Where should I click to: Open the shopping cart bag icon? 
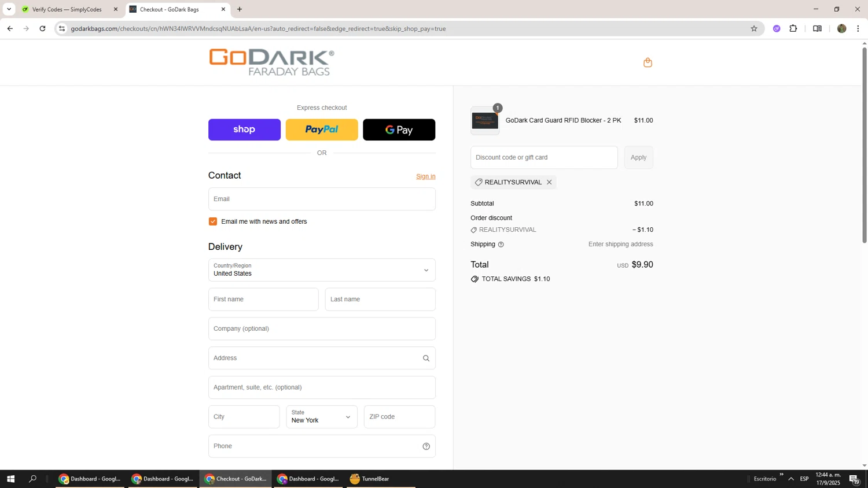648,62
